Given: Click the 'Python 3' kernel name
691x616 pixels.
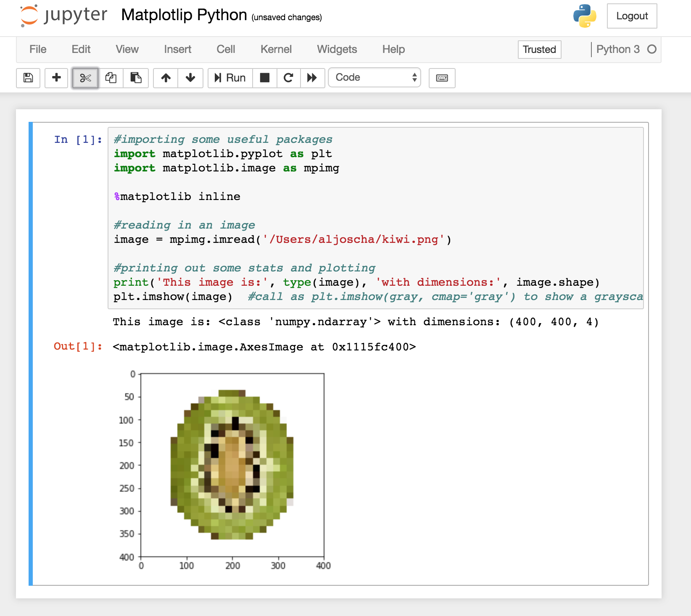Looking at the screenshot, I should [x=618, y=49].
